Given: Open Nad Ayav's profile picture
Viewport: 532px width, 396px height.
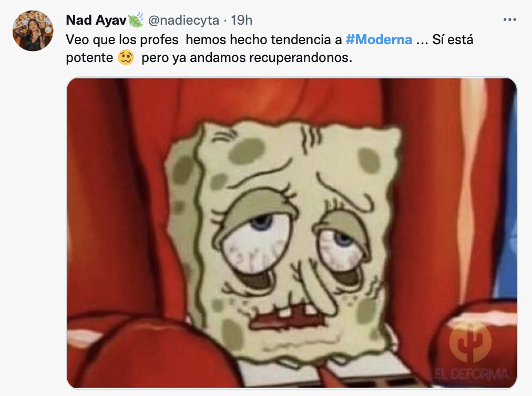Looking at the screenshot, I should [33, 31].
